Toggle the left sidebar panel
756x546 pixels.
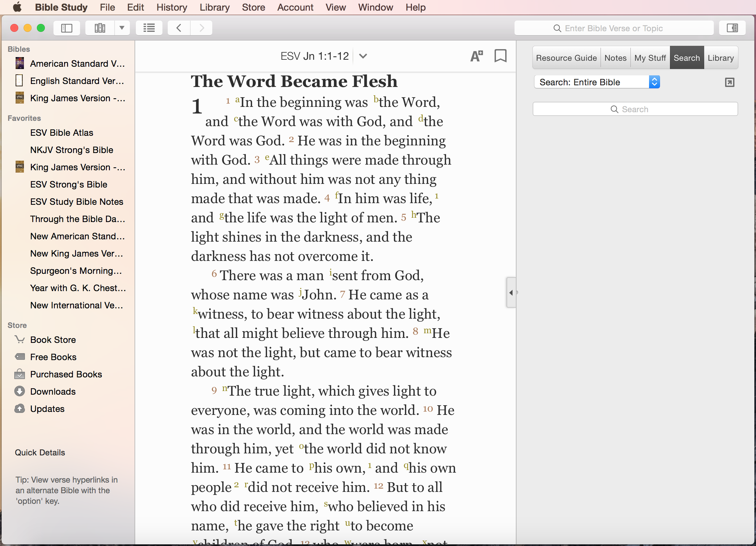click(67, 28)
